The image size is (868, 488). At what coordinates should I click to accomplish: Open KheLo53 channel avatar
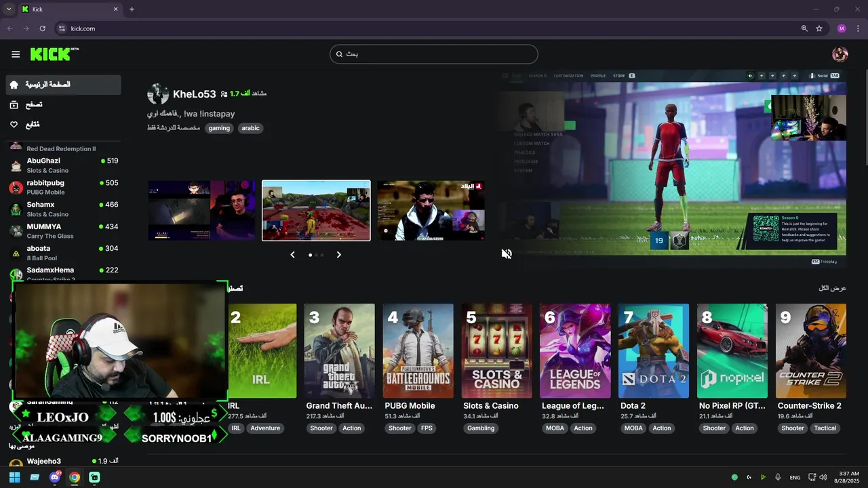(x=158, y=94)
